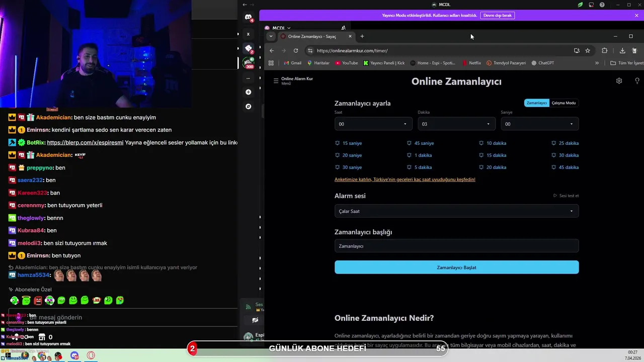Screen dimensions: 644x362
Task: Open the Netflix bookmark
Action: pyautogui.click(x=472, y=63)
